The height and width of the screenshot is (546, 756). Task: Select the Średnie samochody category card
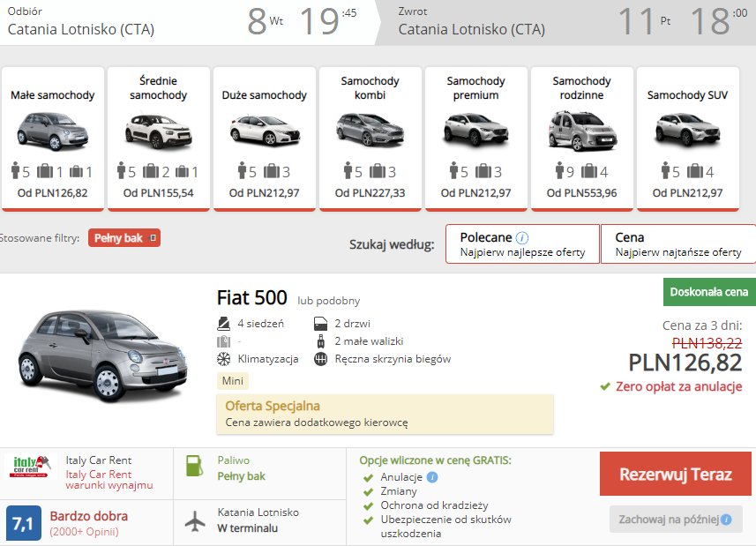[159, 138]
